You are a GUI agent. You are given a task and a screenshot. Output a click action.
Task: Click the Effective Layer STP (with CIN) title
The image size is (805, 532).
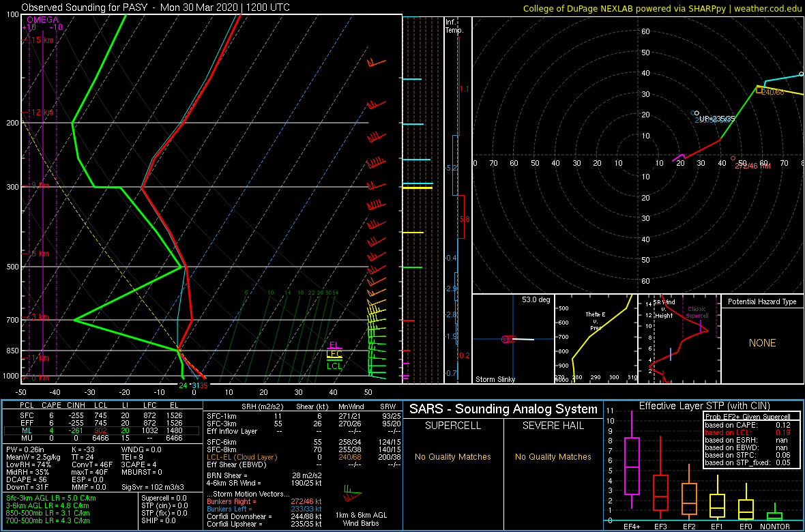[x=704, y=407]
